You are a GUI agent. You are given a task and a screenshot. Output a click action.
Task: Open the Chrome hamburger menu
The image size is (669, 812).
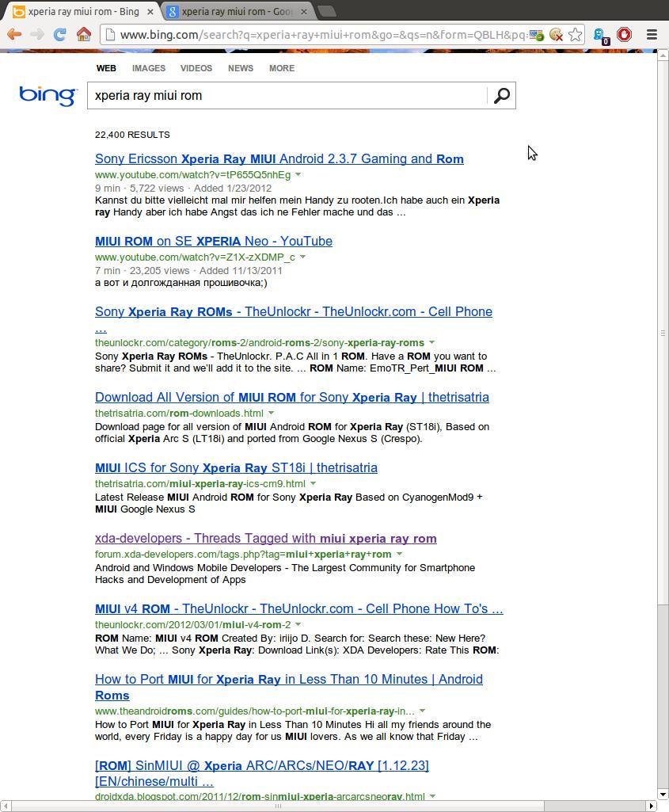pos(652,35)
